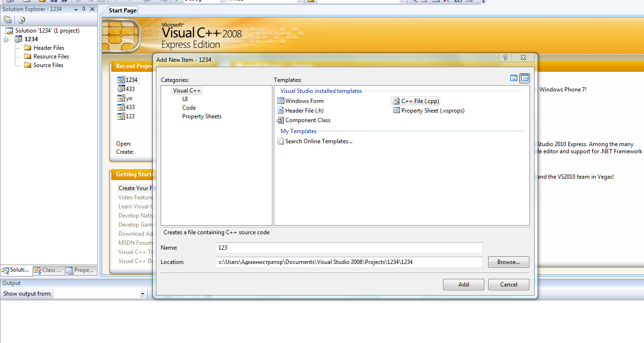Open the MSDN Forum link in Getting Started

[x=135, y=243]
